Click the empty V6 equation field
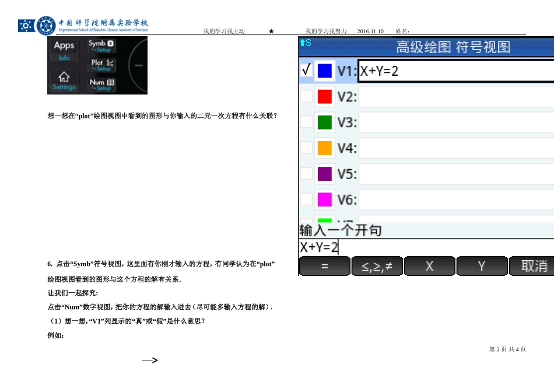Screen dimensions: 554x392 [x=456, y=199]
